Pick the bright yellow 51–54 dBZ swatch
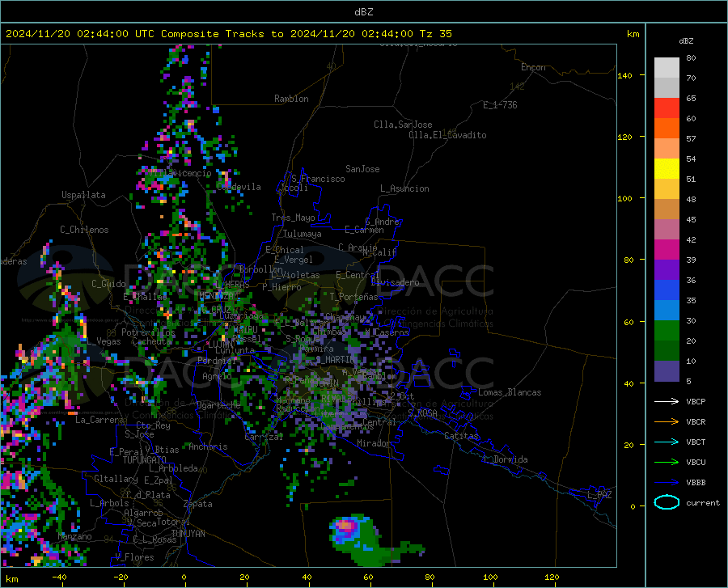The width and height of the screenshot is (728, 588). click(667, 169)
